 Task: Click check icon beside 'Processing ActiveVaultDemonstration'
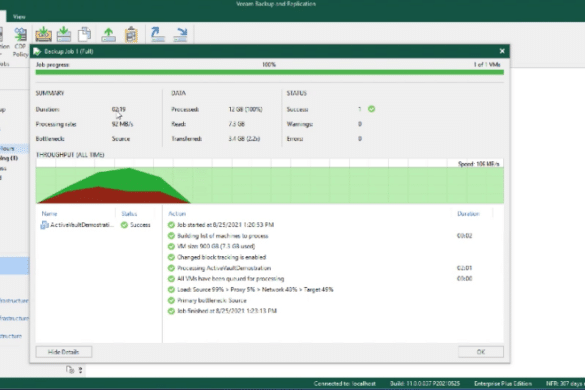tap(171, 268)
